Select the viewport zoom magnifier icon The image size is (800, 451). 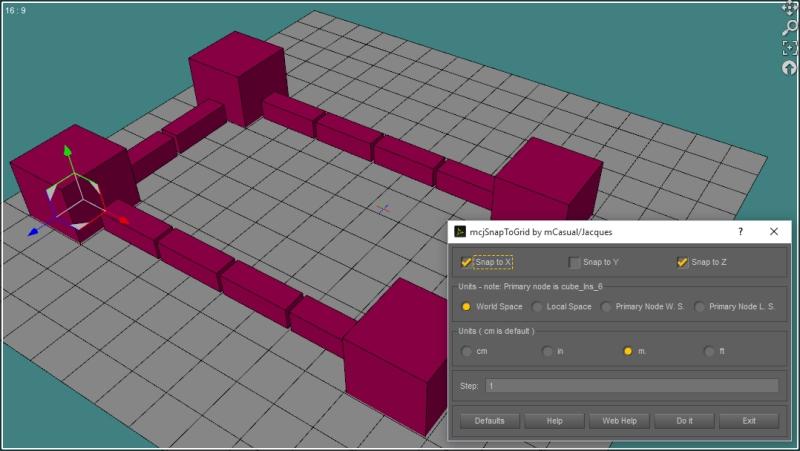point(789,28)
